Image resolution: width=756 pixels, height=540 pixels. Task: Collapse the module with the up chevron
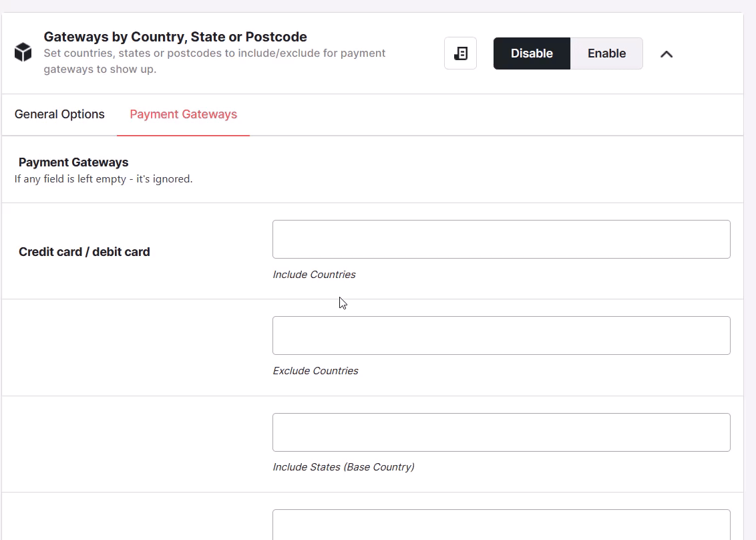pos(667,54)
